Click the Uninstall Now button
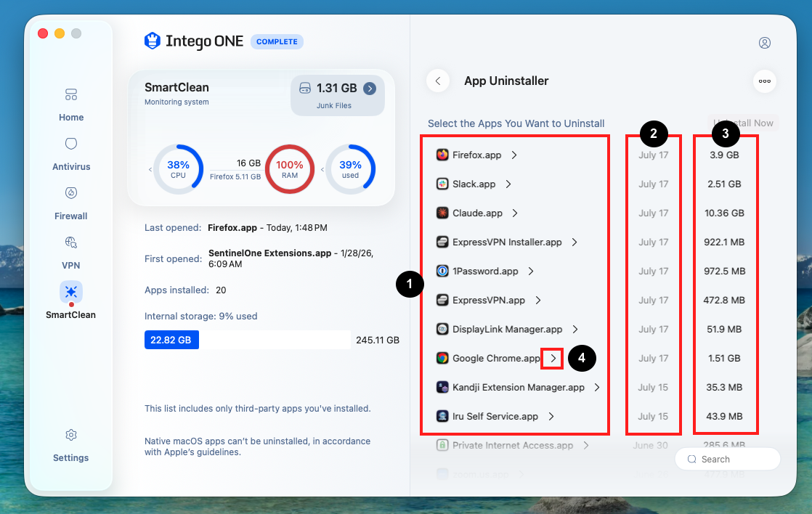 [743, 123]
